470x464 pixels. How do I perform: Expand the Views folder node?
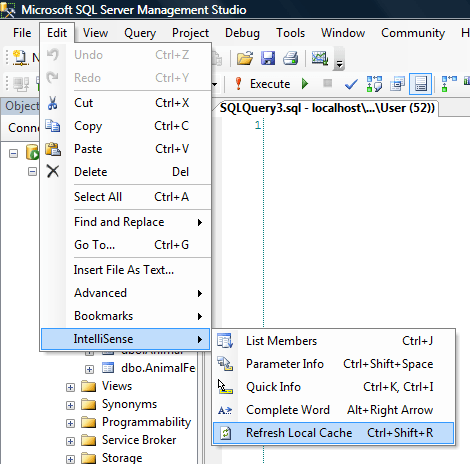pyautogui.click(x=70, y=387)
